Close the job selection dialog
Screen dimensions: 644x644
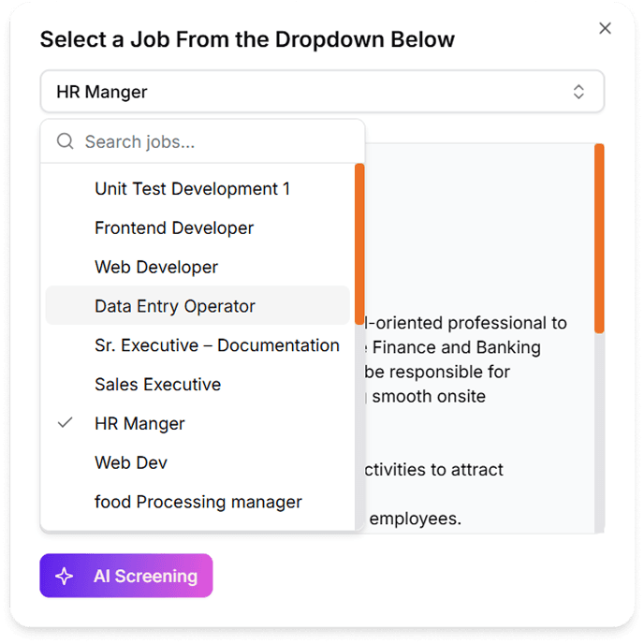pos(605,28)
